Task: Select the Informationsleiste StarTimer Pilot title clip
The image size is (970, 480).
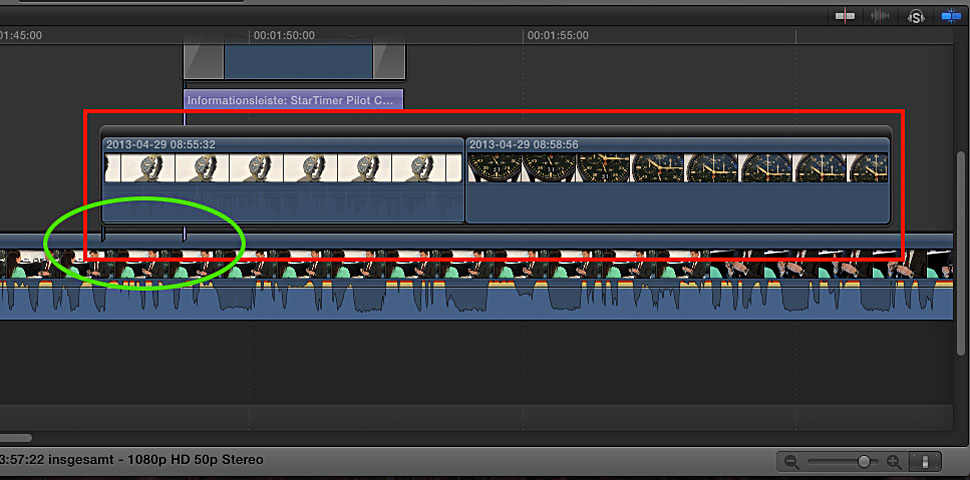Action: [x=293, y=100]
